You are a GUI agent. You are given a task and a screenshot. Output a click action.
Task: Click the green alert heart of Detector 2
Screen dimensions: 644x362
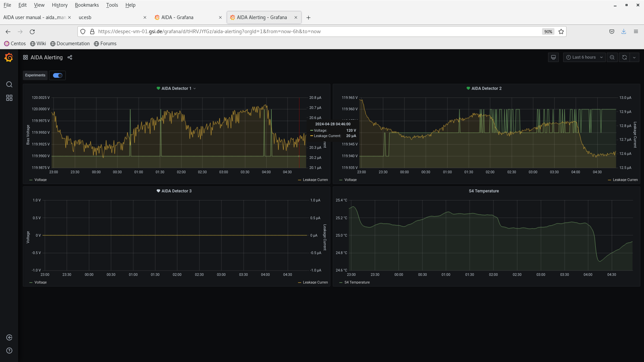pyautogui.click(x=468, y=88)
